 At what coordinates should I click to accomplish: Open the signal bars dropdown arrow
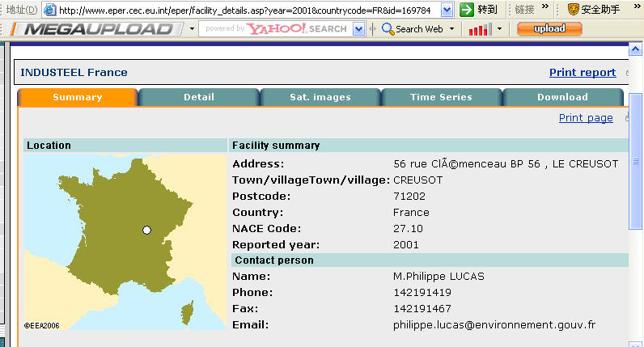coord(499,29)
